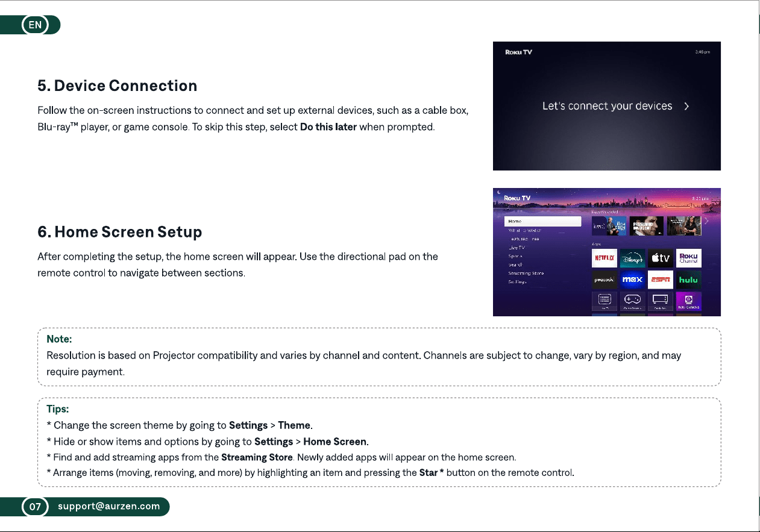Select Sports in the Roku menu
The image size is (760, 532).
[515, 256]
